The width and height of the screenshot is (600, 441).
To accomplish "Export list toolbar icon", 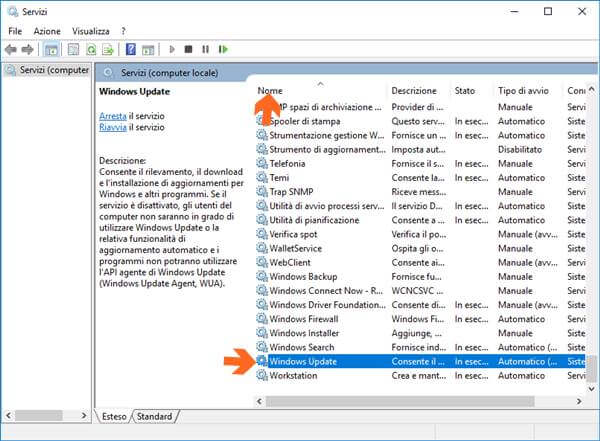I will [x=108, y=49].
